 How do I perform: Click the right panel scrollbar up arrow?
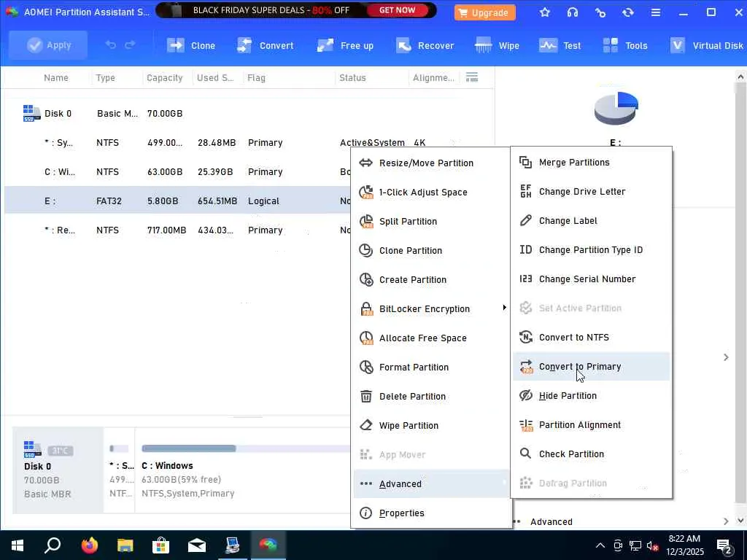[740, 77]
